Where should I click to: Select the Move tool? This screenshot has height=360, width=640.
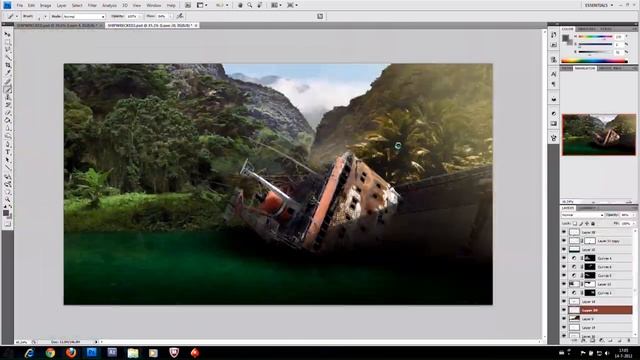tap(7, 34)
